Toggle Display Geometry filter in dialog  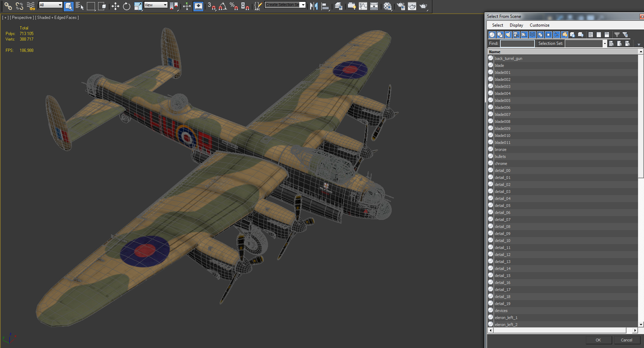pos(492,35)
